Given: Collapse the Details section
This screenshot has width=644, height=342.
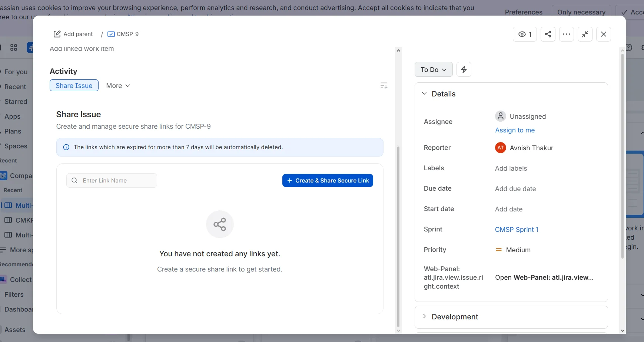Looking at the screenshot, I should (424, 93).
